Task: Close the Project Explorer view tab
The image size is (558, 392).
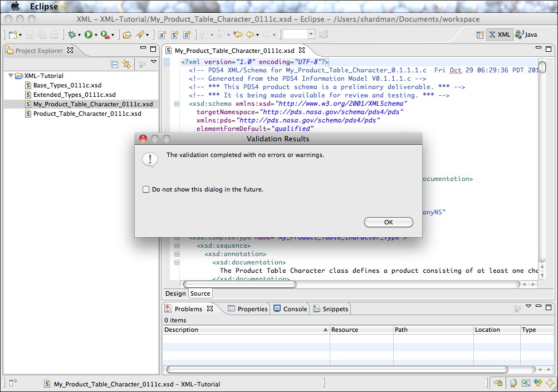Action: [70, 50]
